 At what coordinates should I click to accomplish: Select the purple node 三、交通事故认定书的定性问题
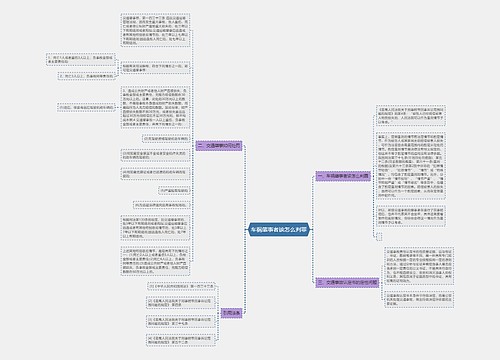pyautogui.click(x=347, y=283)
